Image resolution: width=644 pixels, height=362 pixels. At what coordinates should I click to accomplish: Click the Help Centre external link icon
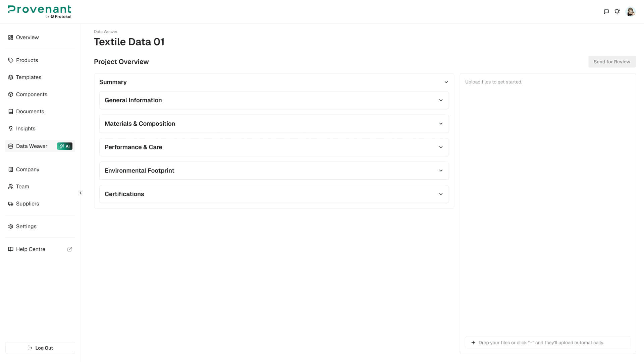coord(70,249)
